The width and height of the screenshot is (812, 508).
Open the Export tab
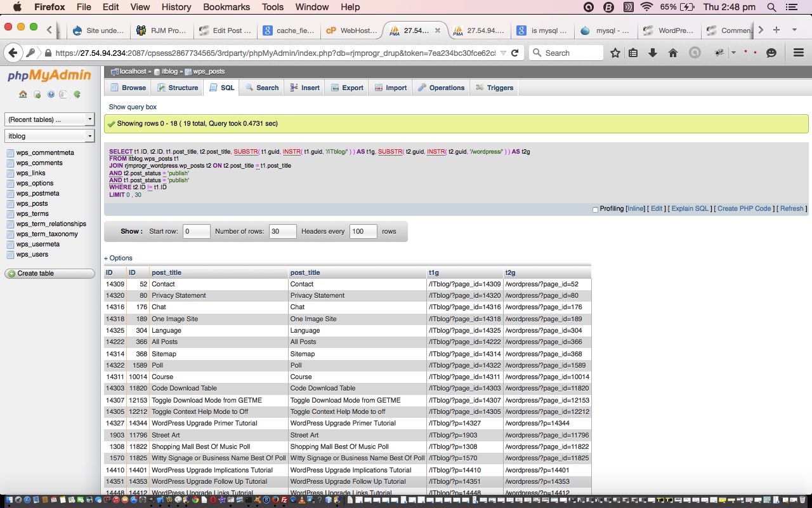347,88
